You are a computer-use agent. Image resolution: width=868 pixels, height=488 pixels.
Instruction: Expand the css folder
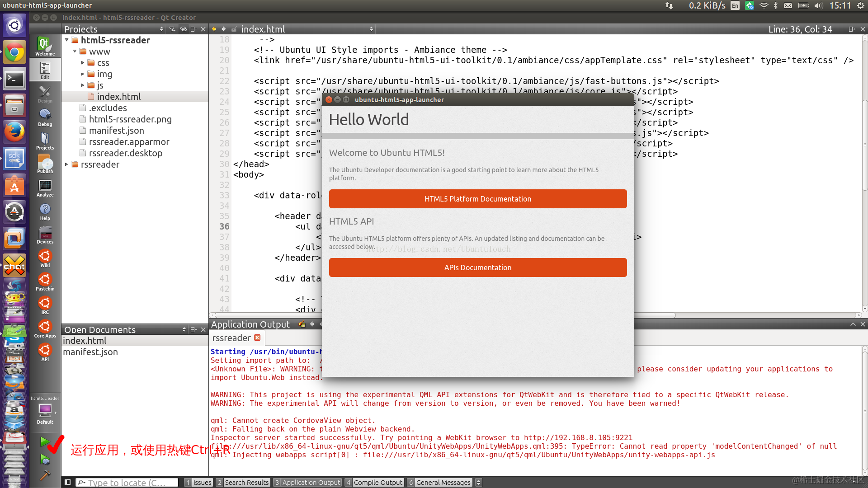pos(83,63)
